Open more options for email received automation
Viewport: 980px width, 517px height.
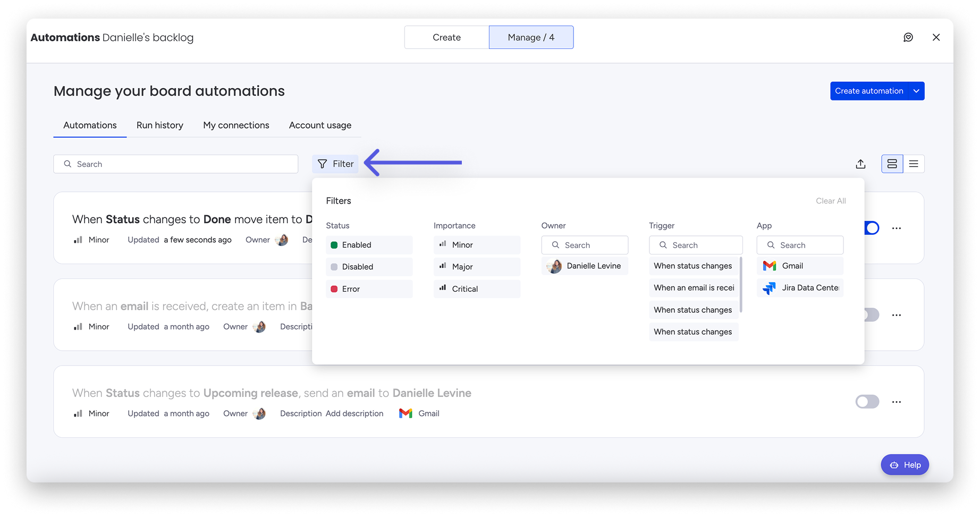[x=897, y=315]
